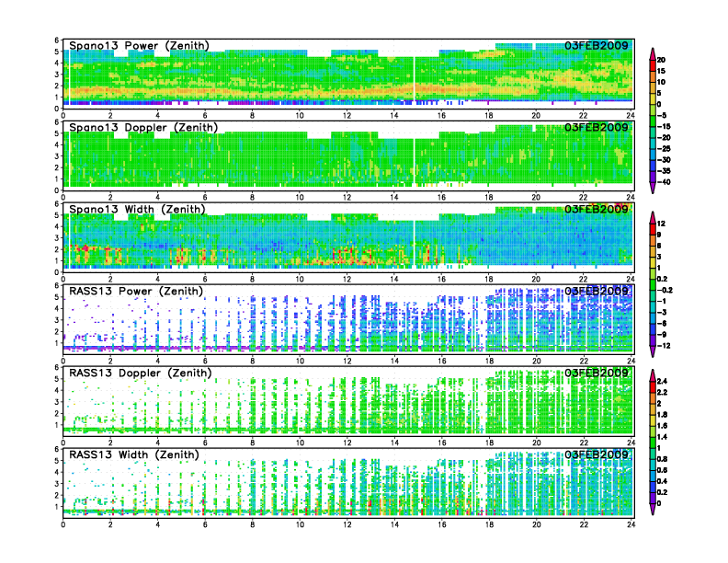Image resolution: width=728 pixels, height=563 pixels.
Task: Click the red segment of the bottom colorbar
Action: (653, 387)
